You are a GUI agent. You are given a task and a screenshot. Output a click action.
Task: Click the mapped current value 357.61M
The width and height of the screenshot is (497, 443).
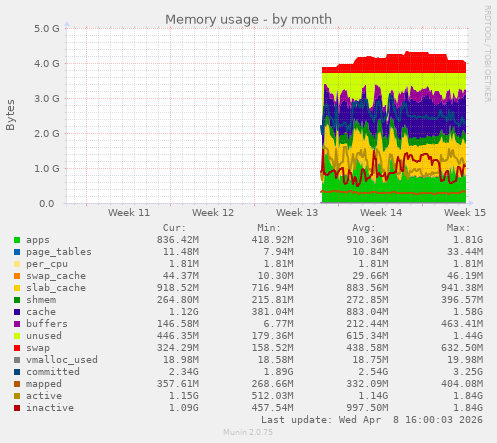coord(178,384)
